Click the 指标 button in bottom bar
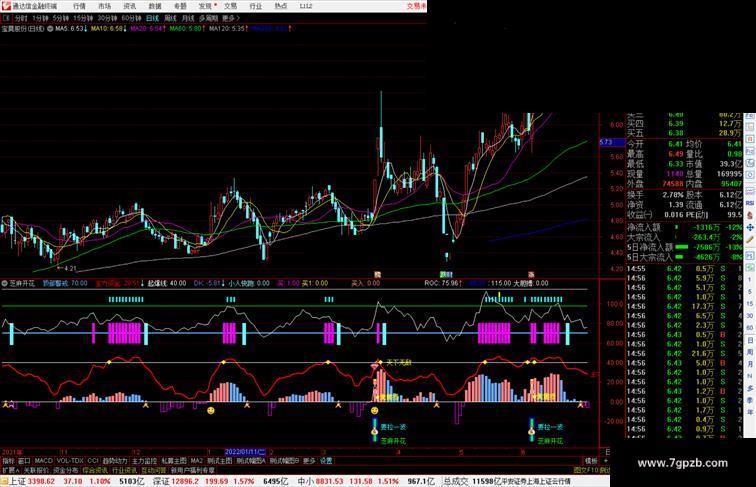756x487 pixels. tap(9, 461)
